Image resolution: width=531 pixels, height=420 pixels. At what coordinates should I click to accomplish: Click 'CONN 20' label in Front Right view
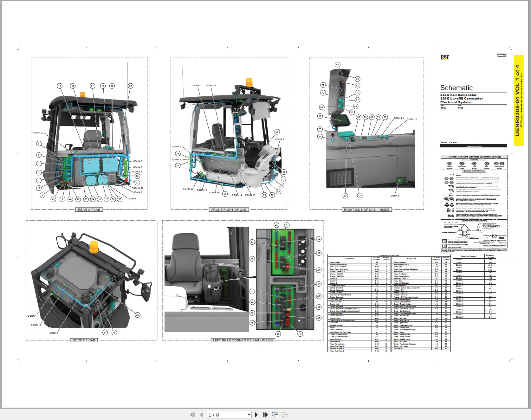coord(188,189)
